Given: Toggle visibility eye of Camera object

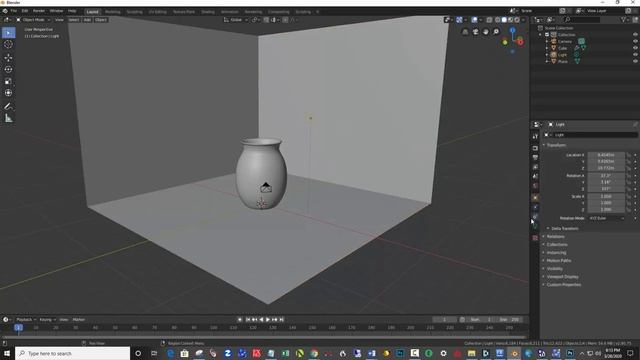Looking at the screenshot, I should (635, 41).
